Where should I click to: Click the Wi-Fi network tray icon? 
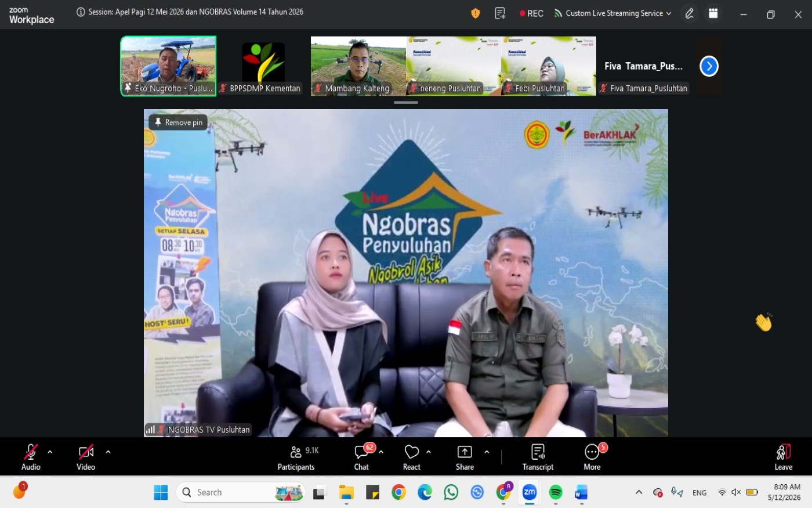point(722,492)
